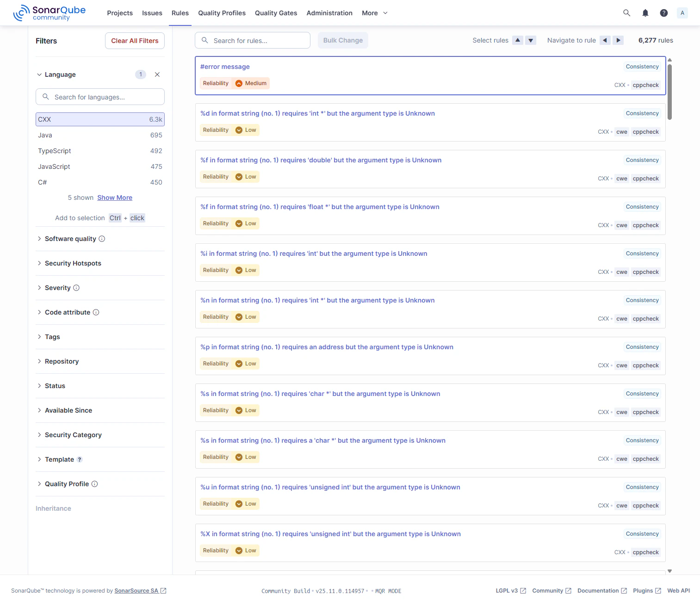This screenshot has width=700, height=606.
Task: Click the Show More languages link
Action: click(115, 198)
